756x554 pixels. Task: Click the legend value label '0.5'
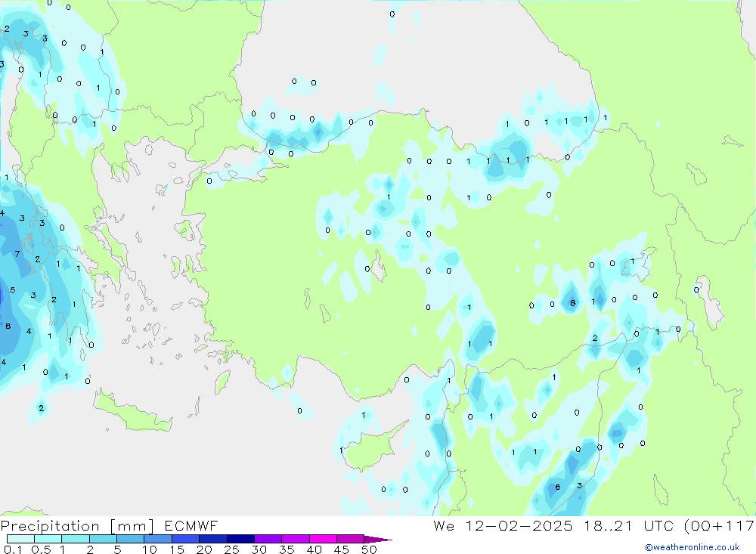(x=41, y=549)
